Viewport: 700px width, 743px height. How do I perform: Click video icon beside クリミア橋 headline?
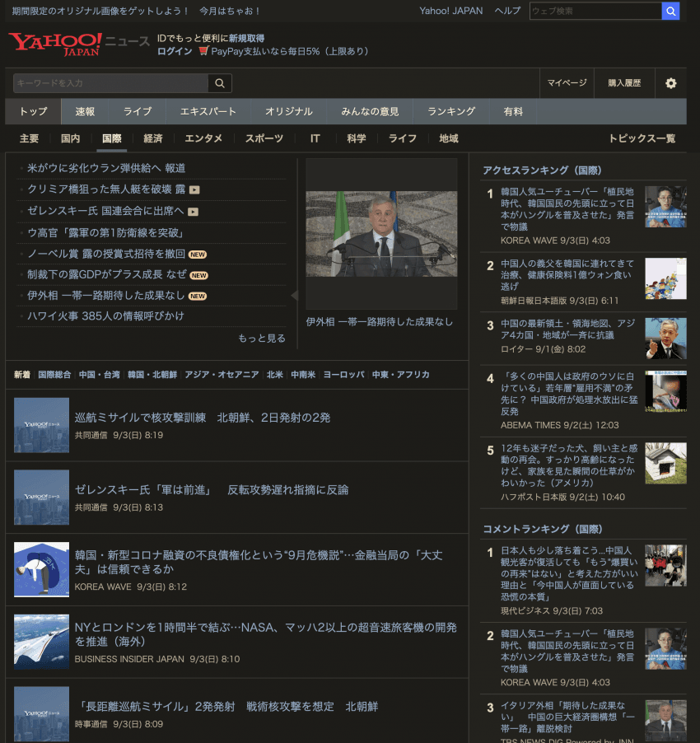[194, 189]
